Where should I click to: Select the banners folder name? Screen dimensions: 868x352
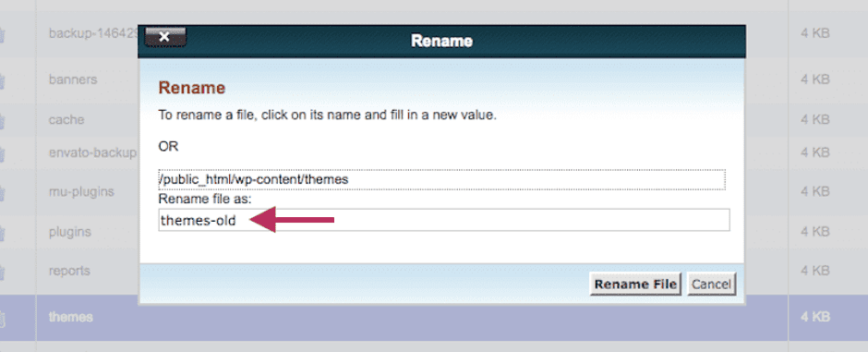pos(73,79)
